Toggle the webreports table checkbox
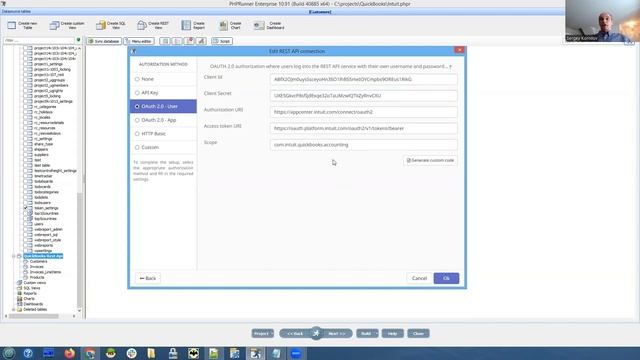The width and height of the screenshot is (640, 360). point(26,245)
